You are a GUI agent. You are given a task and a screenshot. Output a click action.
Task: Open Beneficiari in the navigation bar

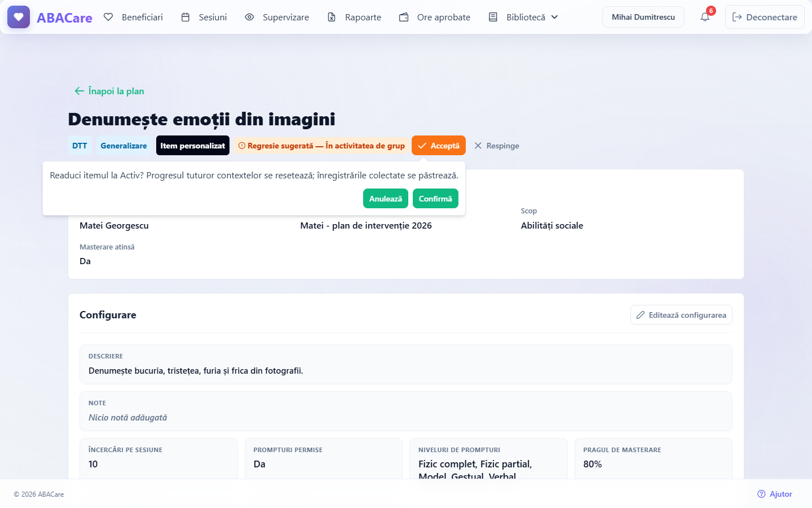[x=134, y=17]
